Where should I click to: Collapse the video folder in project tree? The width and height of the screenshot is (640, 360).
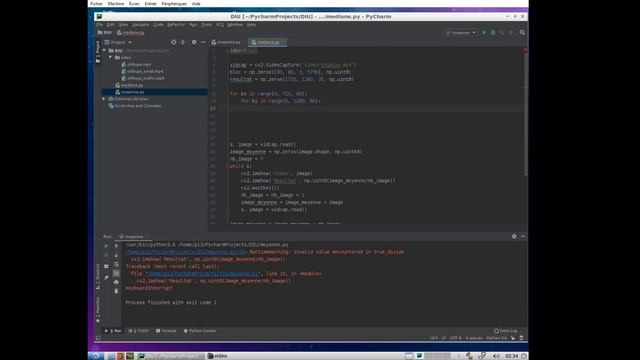point(111,58)
